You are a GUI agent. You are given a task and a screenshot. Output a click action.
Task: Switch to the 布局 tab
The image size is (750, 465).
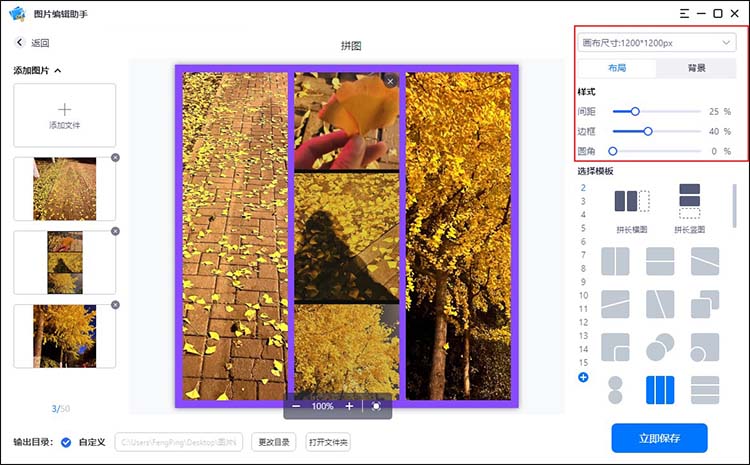(617, 68)
